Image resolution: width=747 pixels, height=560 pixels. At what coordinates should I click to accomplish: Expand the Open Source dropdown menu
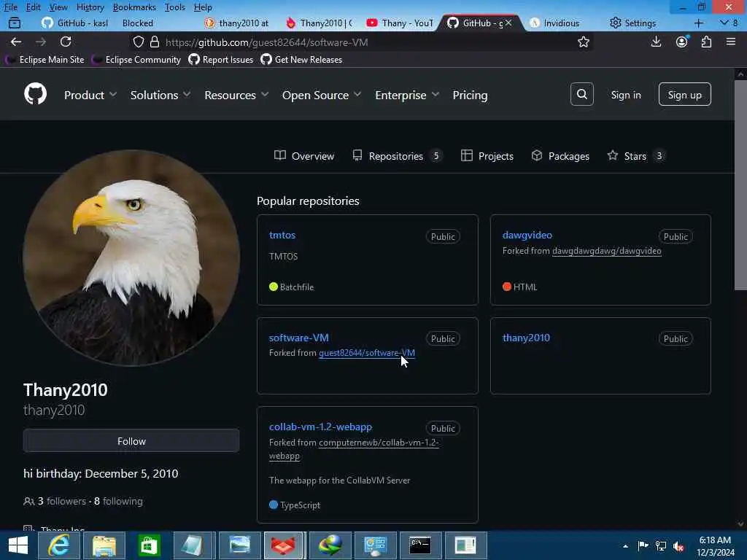(322, 95)
